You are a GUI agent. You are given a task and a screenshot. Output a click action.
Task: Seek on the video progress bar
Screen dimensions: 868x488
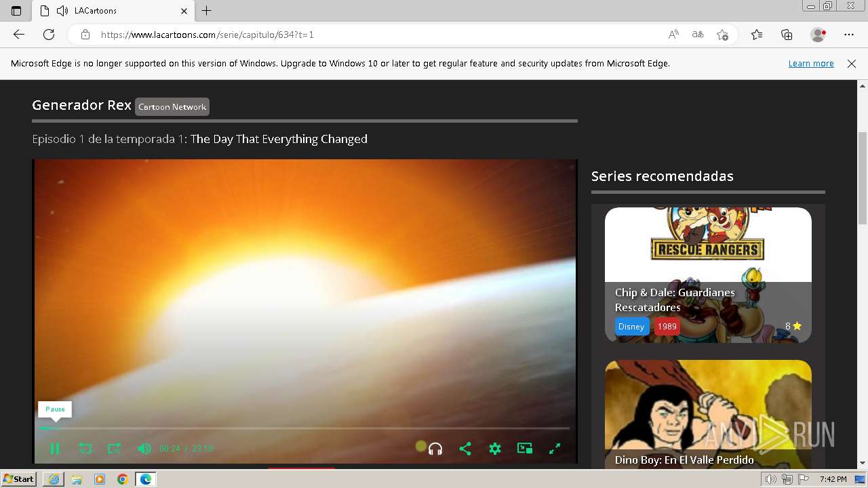304,428
